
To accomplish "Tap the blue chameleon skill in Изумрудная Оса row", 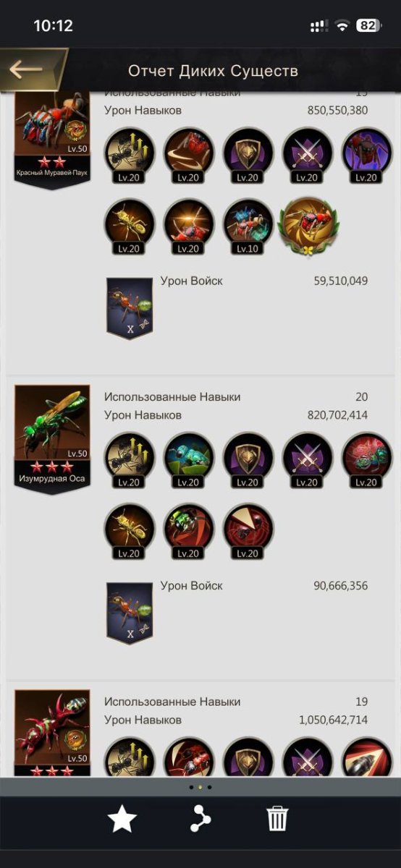I will (189, 460).
